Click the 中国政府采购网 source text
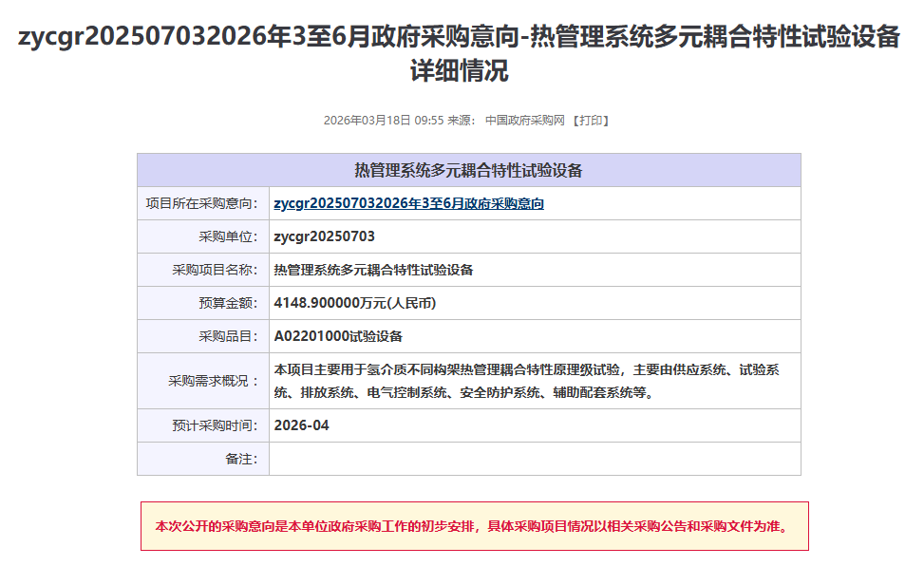 [x=524, y=121]
